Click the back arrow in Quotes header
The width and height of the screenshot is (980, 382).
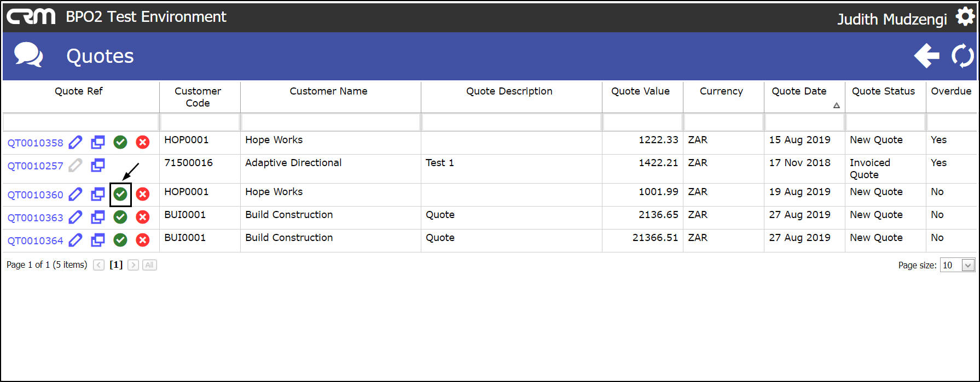point(926,56)
